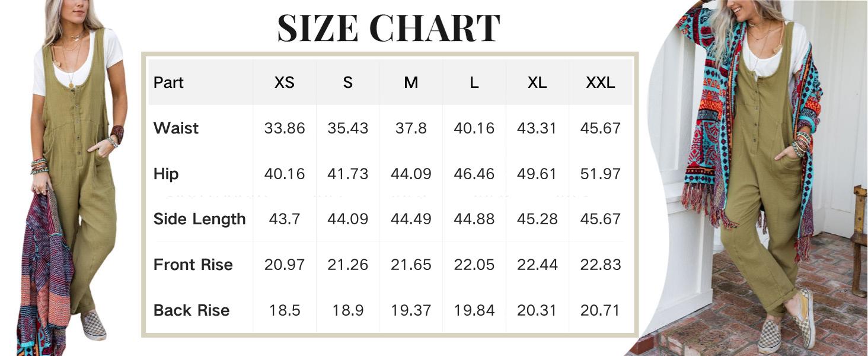The image size is (868, 356).
Task: Click Front Rise value 22.83 for XXL
Action: pos(601,265)
